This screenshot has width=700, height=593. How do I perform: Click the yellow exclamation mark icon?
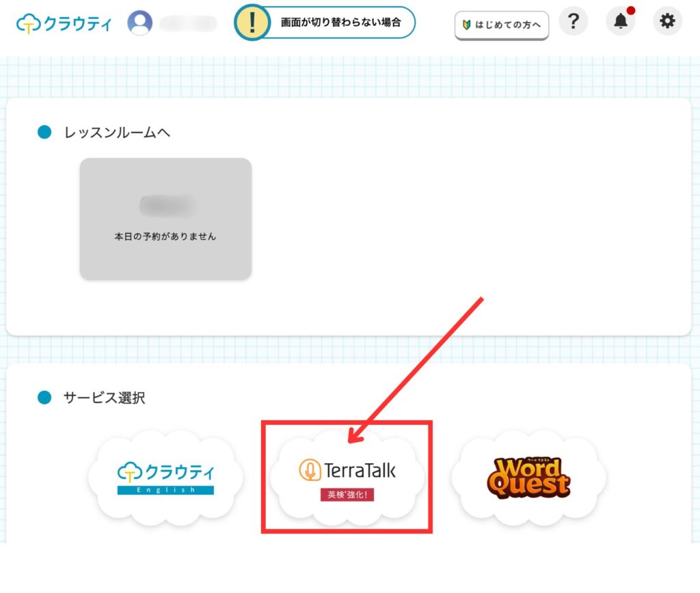point(252,23)
